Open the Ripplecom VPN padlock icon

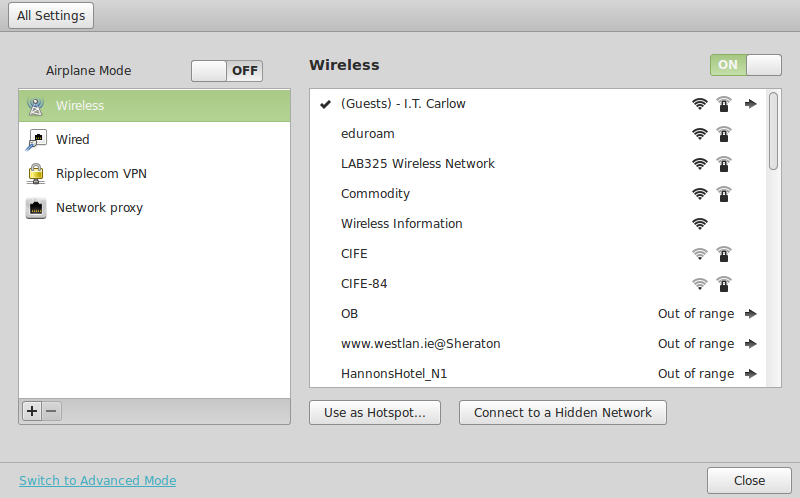tap(36, 173)
